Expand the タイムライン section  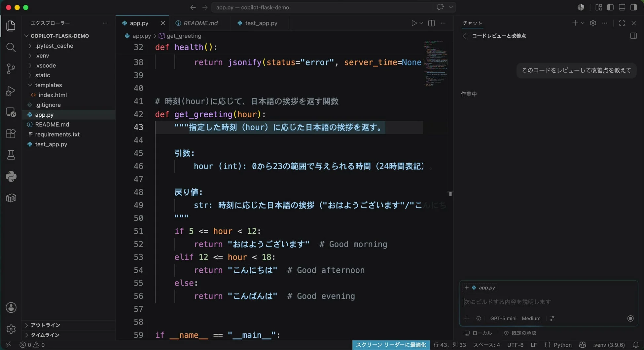(45, 335)
